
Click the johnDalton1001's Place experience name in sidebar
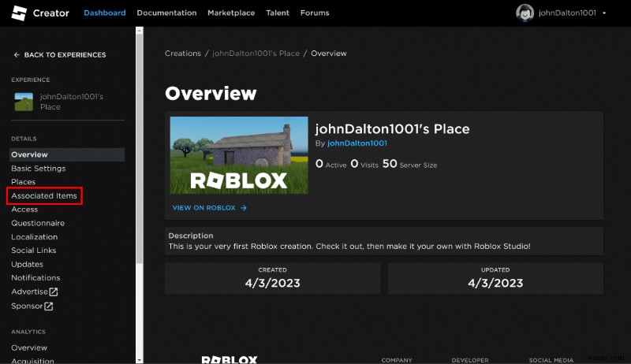click(x=71, y=102)
